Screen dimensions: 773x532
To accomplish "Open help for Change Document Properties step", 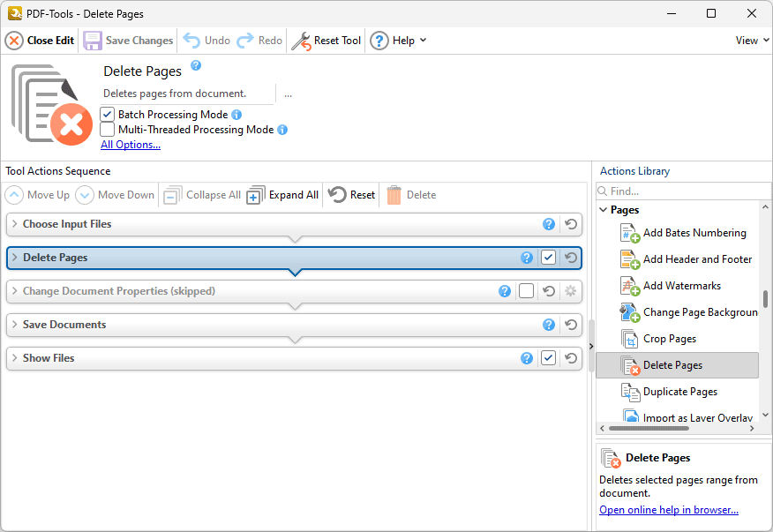I will [505, 291].
